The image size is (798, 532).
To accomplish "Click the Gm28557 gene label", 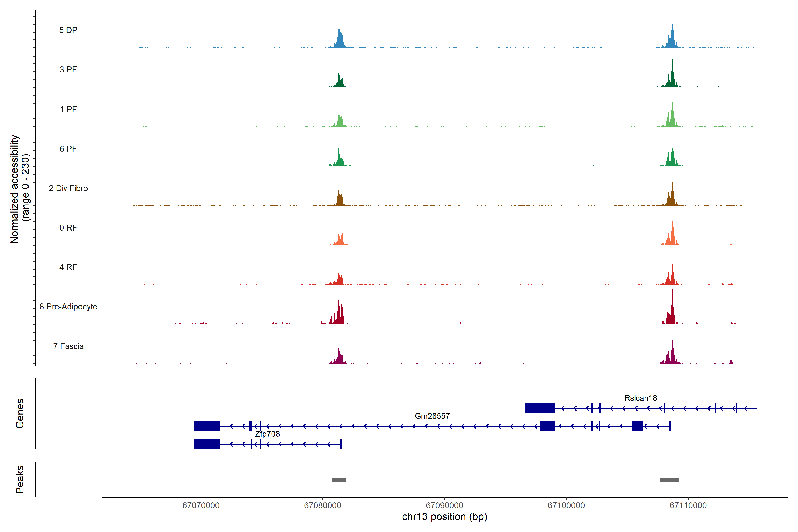I will tap(432, 416).
